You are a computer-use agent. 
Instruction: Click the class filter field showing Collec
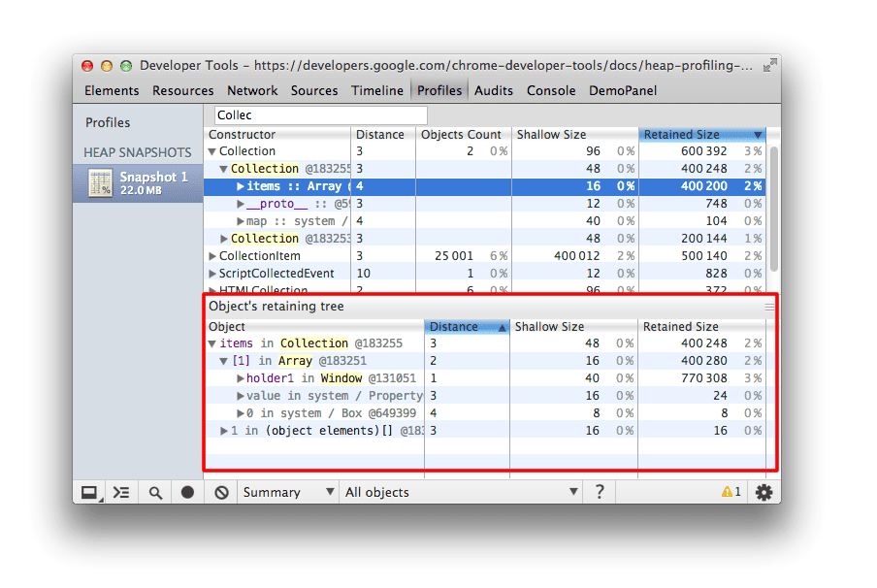[320, 114]
